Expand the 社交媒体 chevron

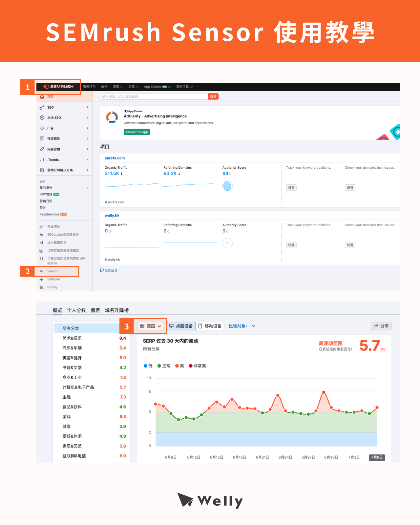pyautogui.click(x=87, y=138)
